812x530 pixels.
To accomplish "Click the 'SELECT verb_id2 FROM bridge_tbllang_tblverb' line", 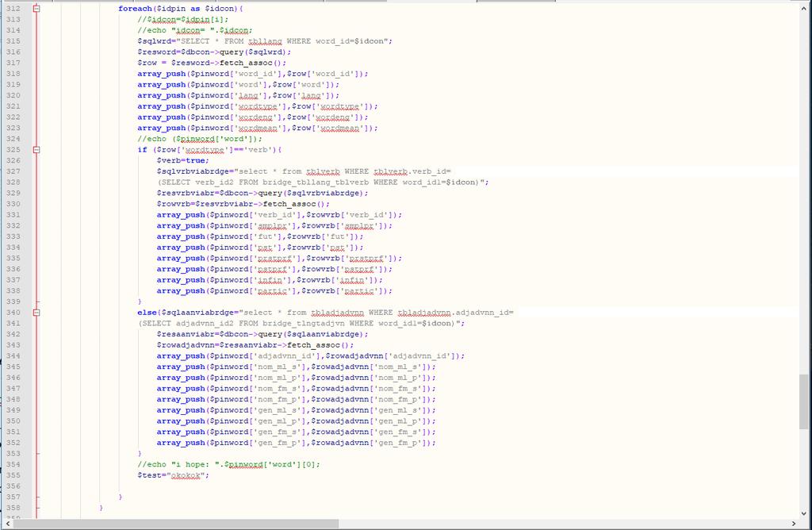I will (323, 183).
